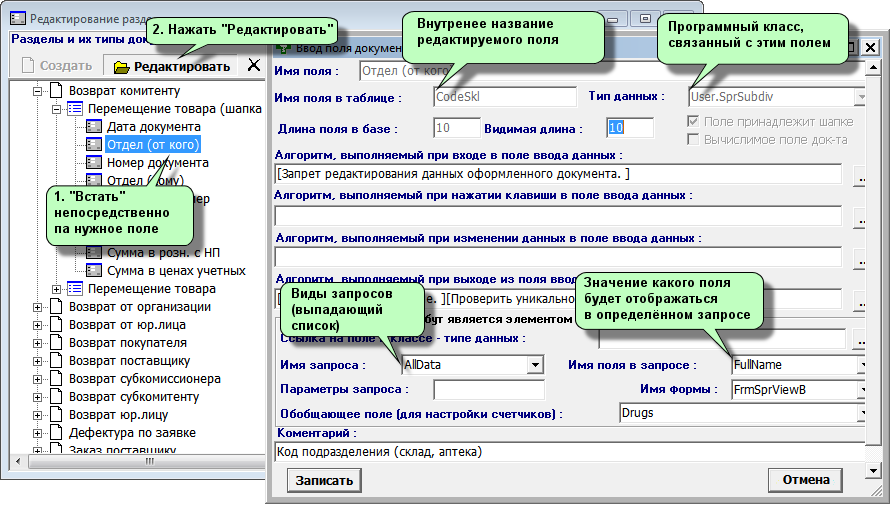Expand the Возврат субкомиссионера node
The image size is (890, 505).
point(37,380)
